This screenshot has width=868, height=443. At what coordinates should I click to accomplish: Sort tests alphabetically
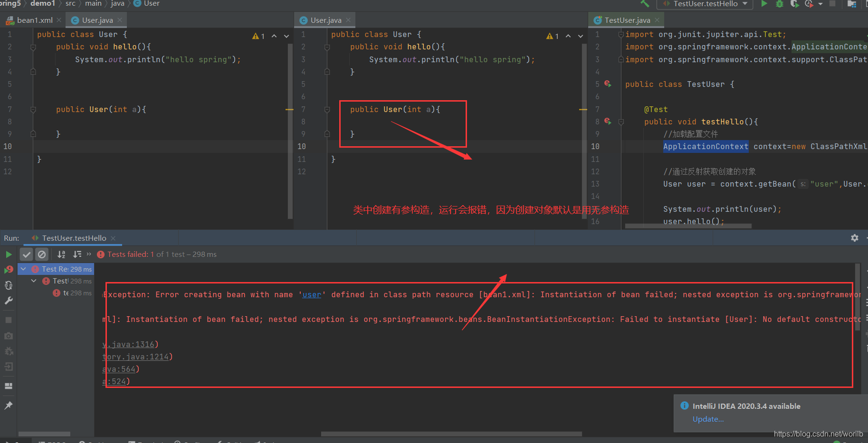click(x=61, y=254)
